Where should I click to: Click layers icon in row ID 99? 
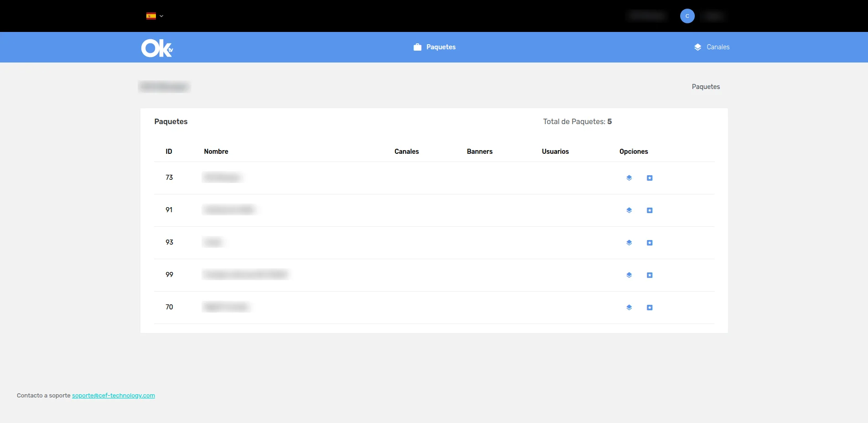[x=629, y=275]
